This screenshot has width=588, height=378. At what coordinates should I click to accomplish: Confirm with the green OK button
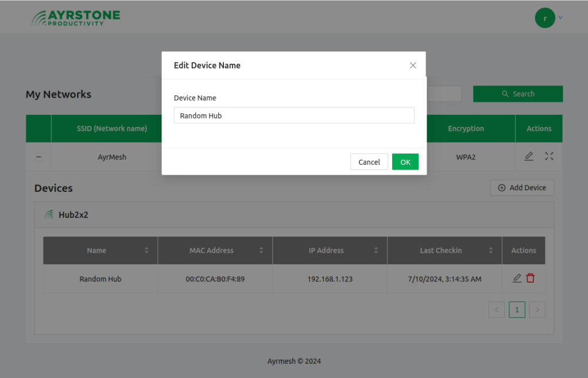[x=405, y=162]
